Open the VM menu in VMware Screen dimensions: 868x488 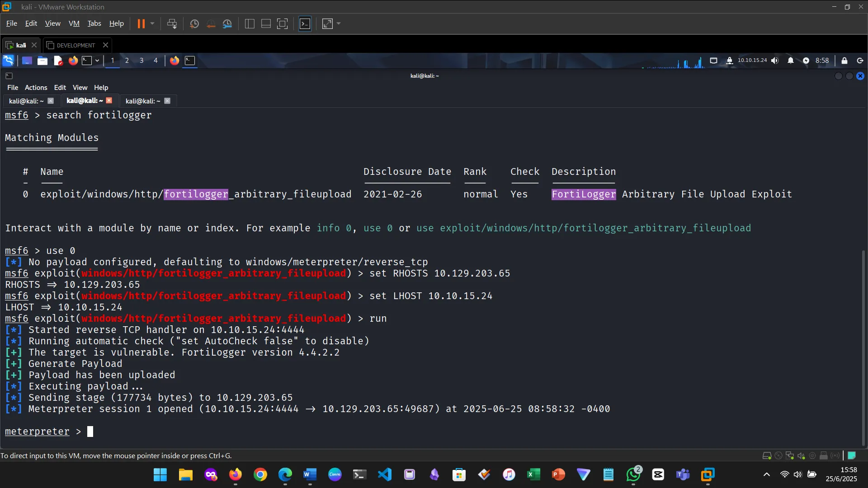(x=74, y=23)
